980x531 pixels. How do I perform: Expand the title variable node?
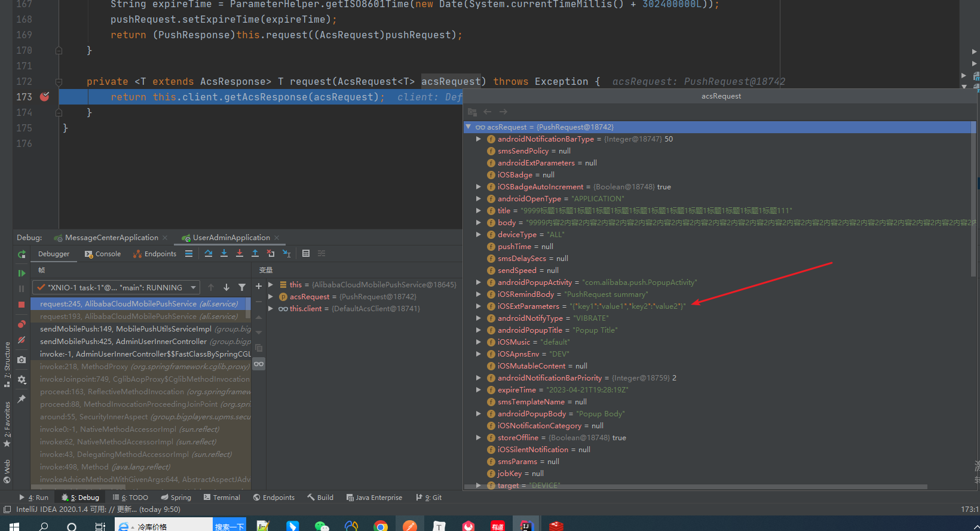479,211
